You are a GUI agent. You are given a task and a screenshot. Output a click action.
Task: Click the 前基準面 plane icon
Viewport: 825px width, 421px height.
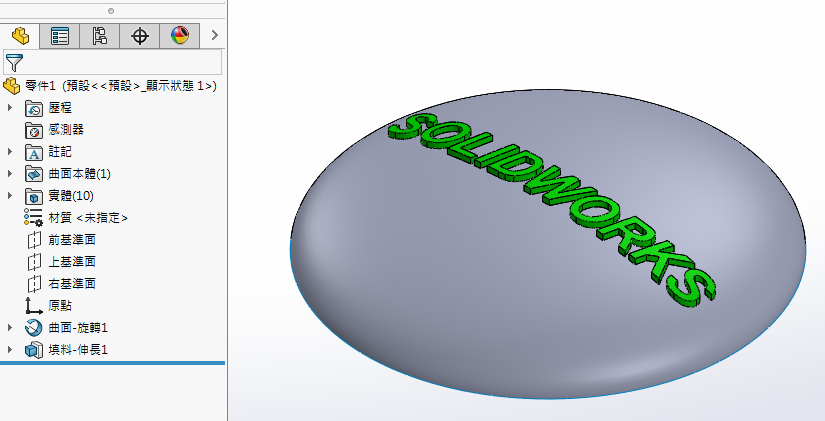point(34,240)
